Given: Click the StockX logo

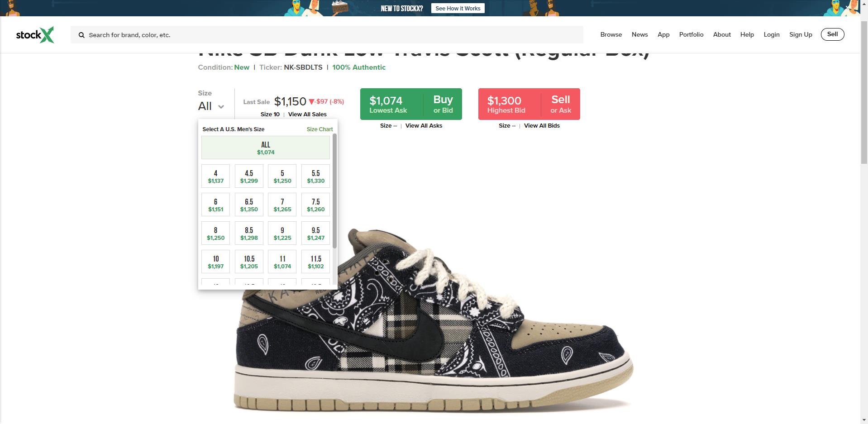Looking at the screenshot, I should click(x=35, y=35).
